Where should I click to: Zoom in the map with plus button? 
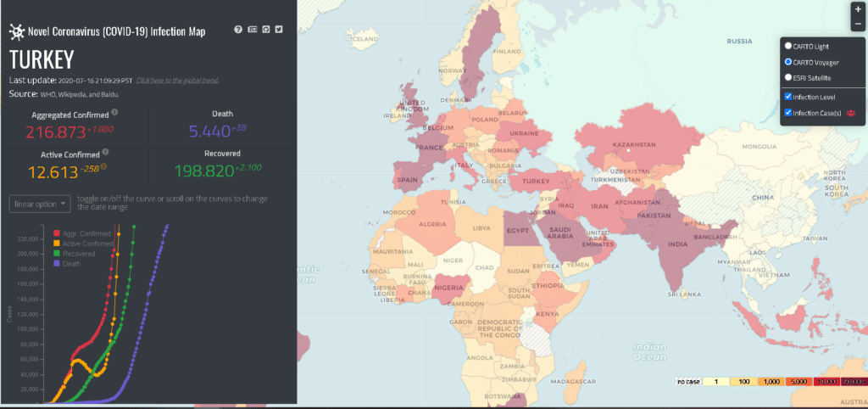pyautogui.click(x=858, y=9)
